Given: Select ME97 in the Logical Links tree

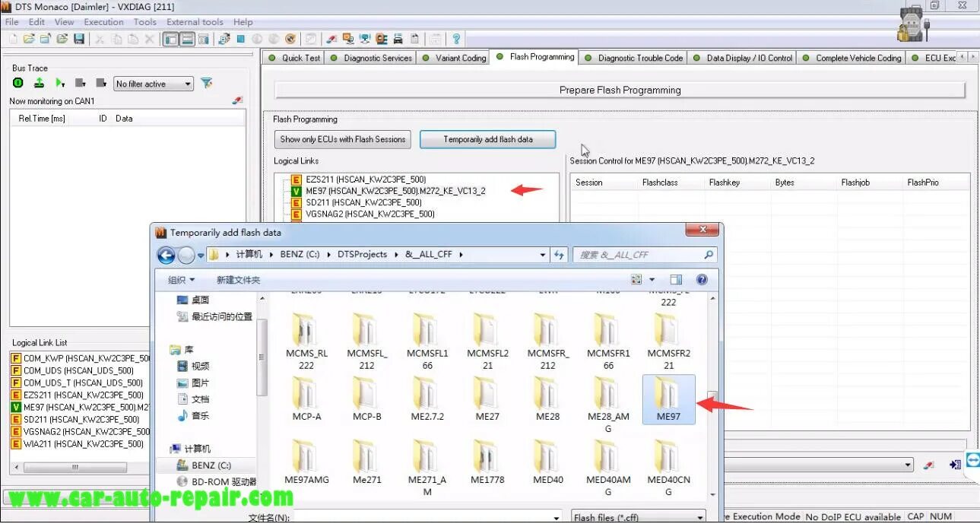Looking at the screenshot, I should coord(395,191).
